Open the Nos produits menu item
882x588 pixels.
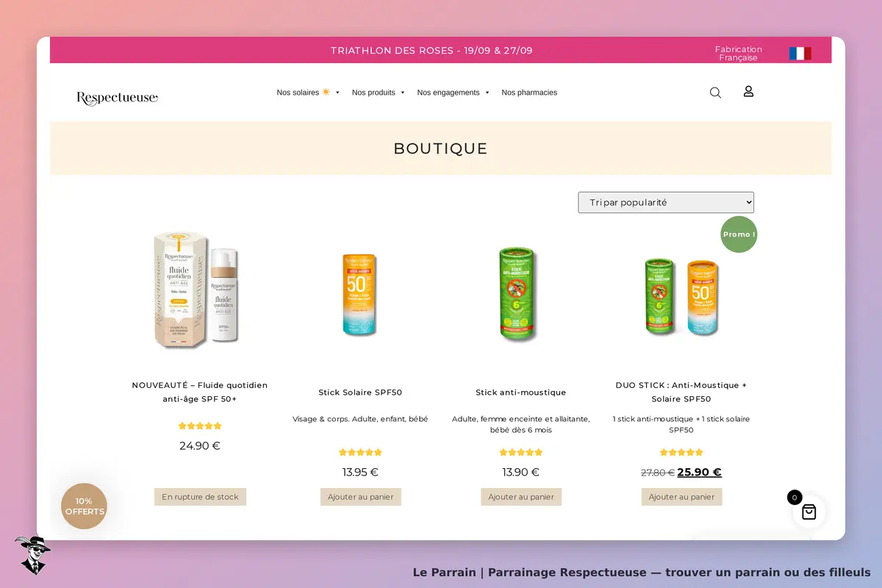373,93
